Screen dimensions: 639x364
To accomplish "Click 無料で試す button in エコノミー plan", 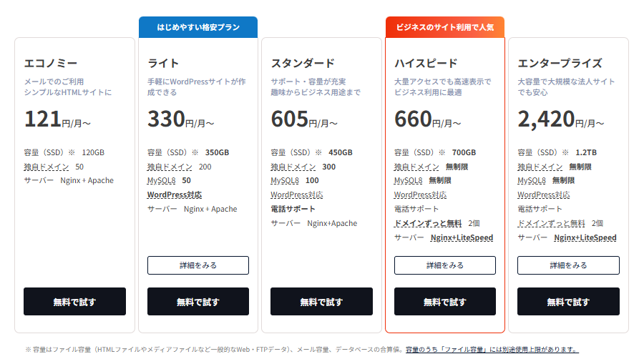I will click(x=74, y=302).
